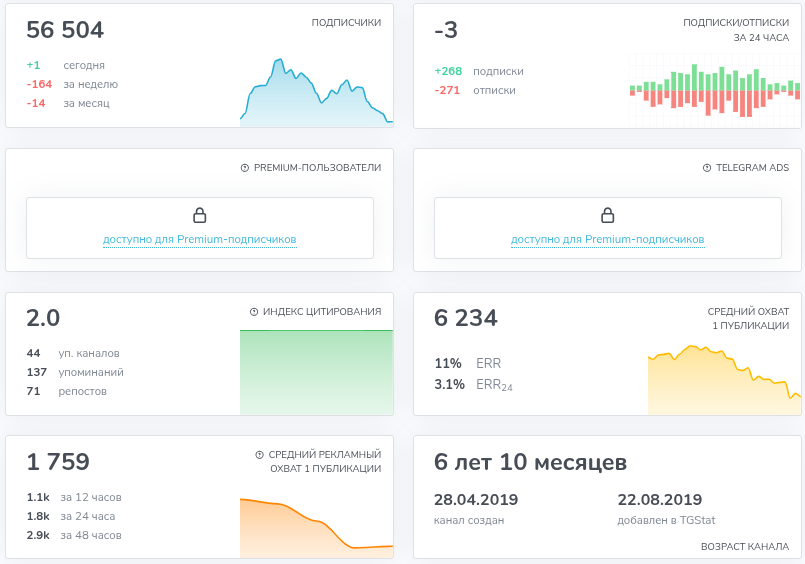This screenshot has height=564, width=805.
Task: Click the help icon beside ИНДЕКС ЦИТИРОВАНИЯ
Action: tap(254, 312)
